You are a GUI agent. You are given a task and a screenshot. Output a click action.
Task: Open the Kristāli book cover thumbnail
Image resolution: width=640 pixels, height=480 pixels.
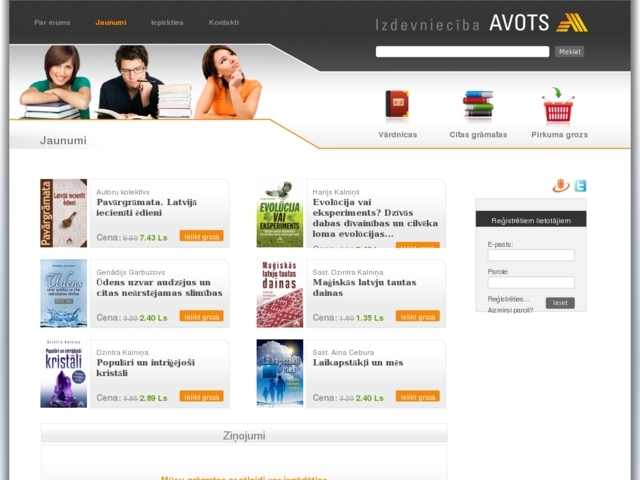click(x=64, y=373)
